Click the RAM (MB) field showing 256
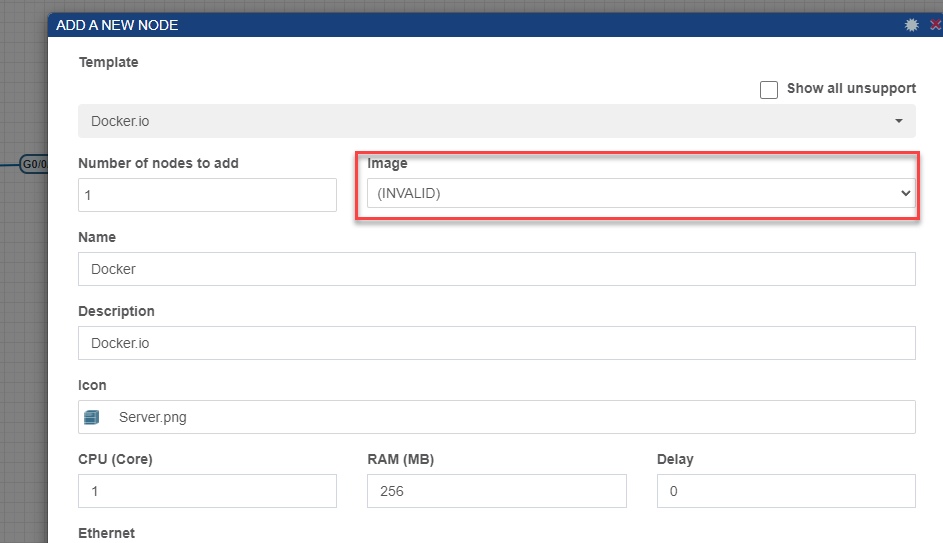The width and height of the screenshot is (943, 543). [x=497, y=491]
